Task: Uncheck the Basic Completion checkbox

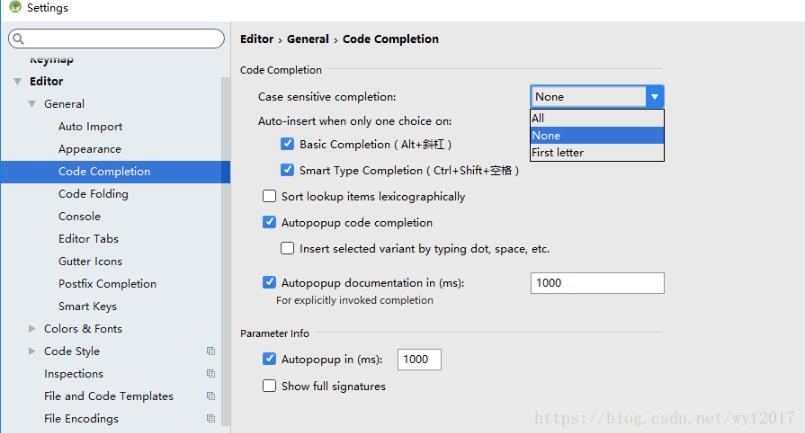Action: (x=288, y=145)
